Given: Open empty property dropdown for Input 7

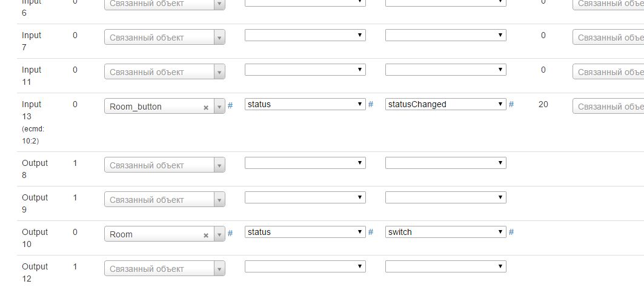Looking at the screenshot, I should (x=305, y=35).
